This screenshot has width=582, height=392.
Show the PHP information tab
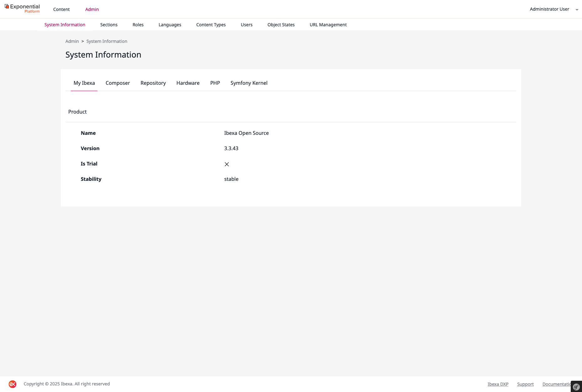(215, 83)
